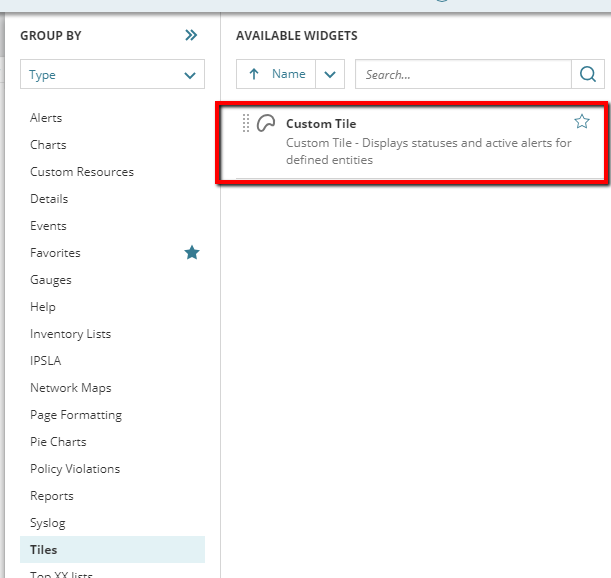The width and height of the screenshot is (611, 578).
Task: Open the Custom Resources category
Action: (x=82, y=172)
